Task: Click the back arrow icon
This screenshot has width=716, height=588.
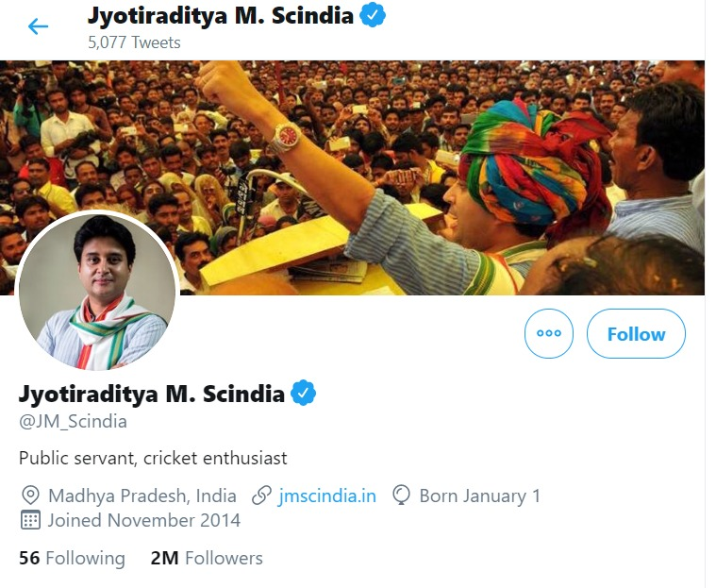Action: point(38,26)
